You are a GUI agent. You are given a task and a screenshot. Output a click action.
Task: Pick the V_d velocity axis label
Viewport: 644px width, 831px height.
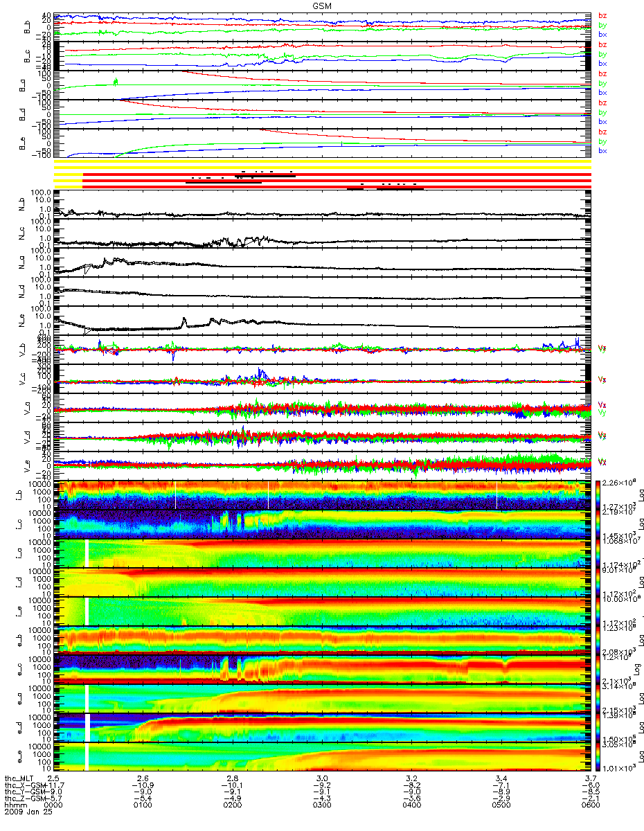28,436
